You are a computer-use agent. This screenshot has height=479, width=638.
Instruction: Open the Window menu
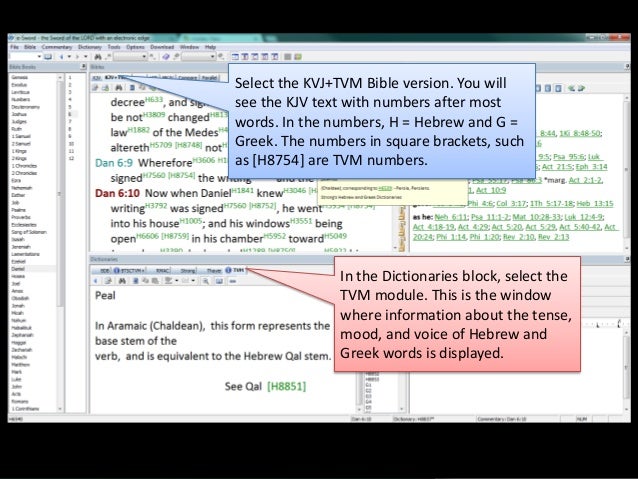pos(189,47)
